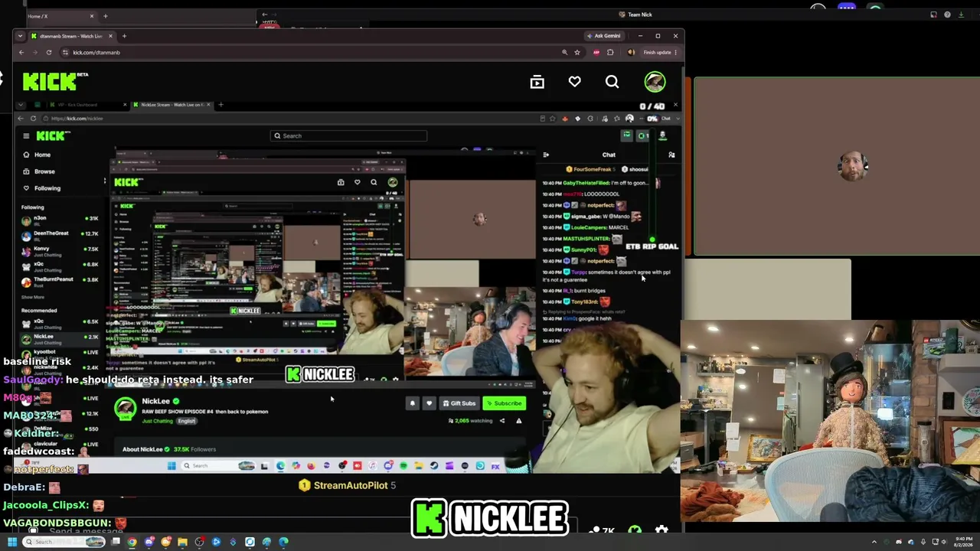The image size is (980, 551).
Task: Click the username LouieCampers in chat
Action: pos(590,227)
